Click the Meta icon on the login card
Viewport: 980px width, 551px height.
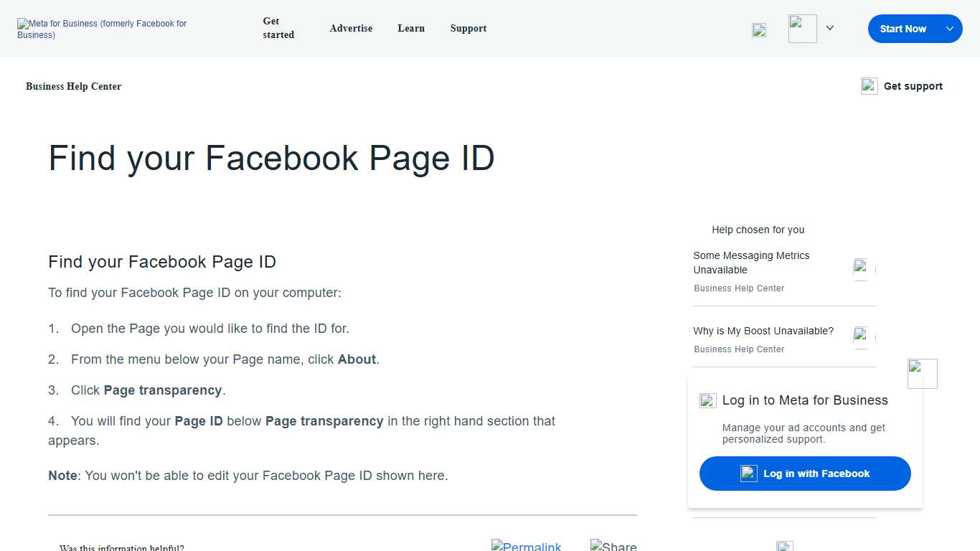(707, 400)
